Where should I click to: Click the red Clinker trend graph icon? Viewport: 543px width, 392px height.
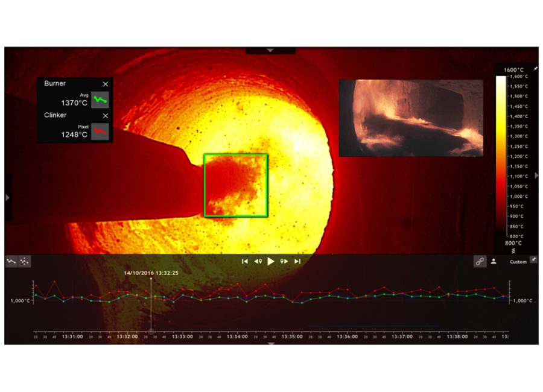[x=100, y=131]
